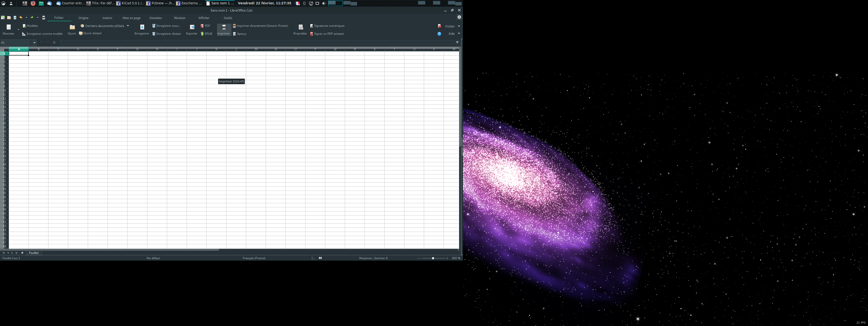
Task: Click the Sum sigma icon
Action: (48, 42)
